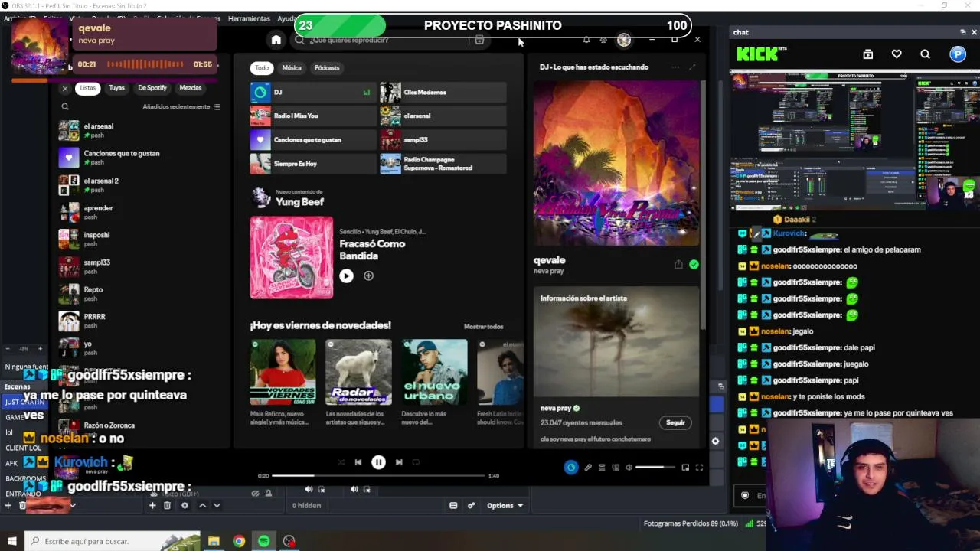Toggle Spotify repeat
Screen dimensions: 980x551
(416, 462)
